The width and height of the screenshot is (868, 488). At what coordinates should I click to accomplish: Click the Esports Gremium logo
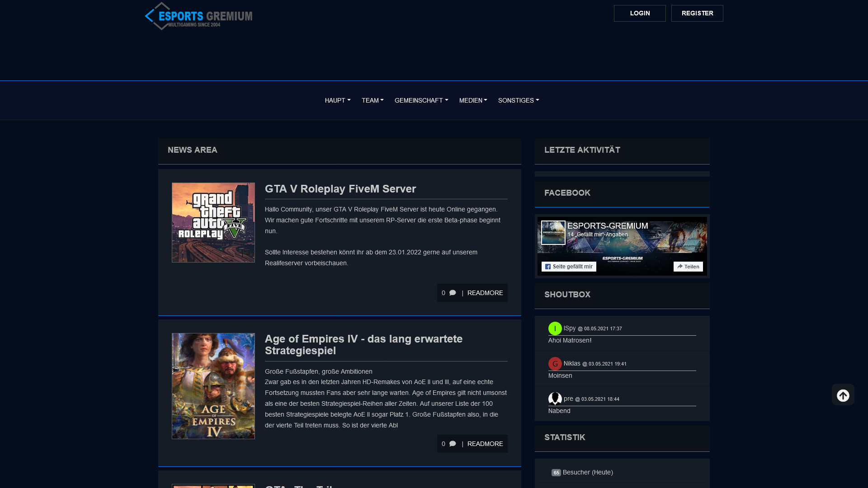198,16
